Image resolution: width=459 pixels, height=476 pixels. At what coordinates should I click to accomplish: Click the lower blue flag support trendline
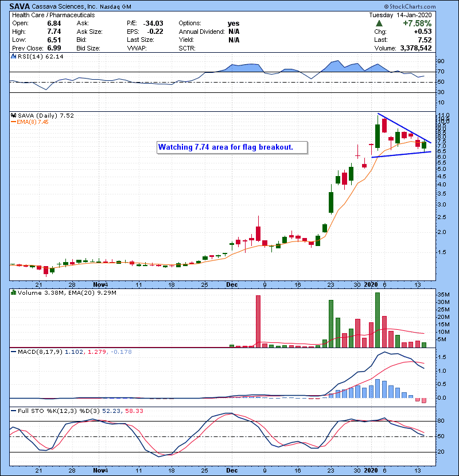(401, 154)
